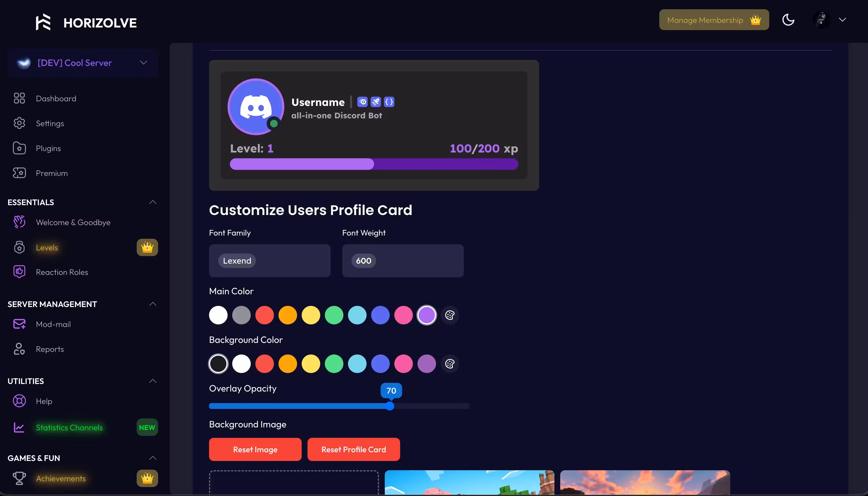
Task: Click the Levels premium crown badge
Action: pyautogui.click(x=147, y=247)
